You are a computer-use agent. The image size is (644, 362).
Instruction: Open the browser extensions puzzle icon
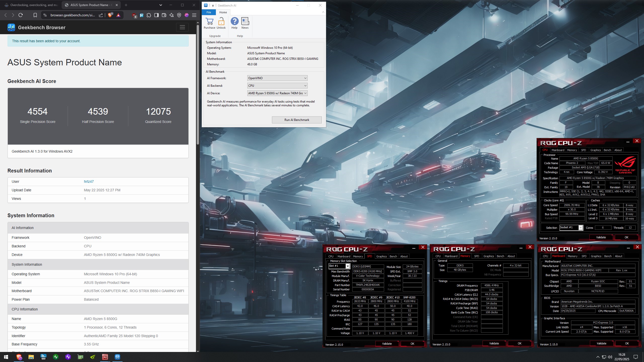(x=149, y=15)
